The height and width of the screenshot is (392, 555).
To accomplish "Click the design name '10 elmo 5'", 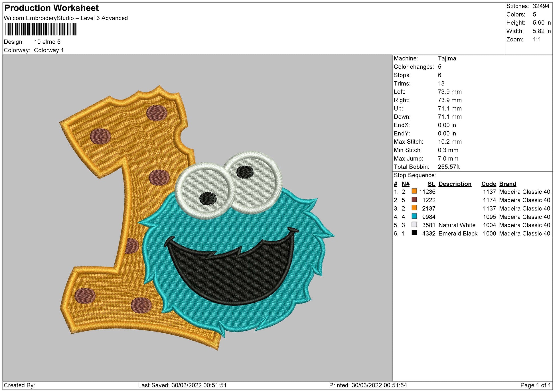I will pyautogui.click(x=47, y=42).
